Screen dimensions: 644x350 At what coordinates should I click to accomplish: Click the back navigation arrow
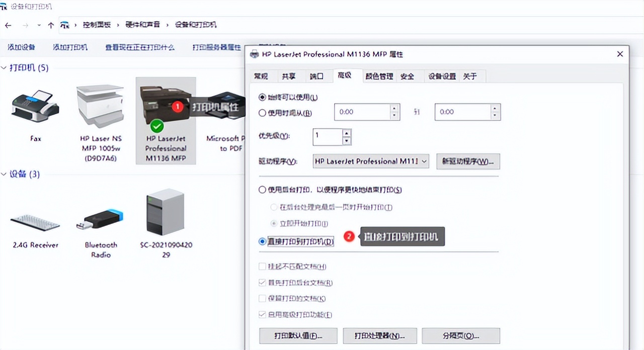pyautogui.click(x=8, y=25)
